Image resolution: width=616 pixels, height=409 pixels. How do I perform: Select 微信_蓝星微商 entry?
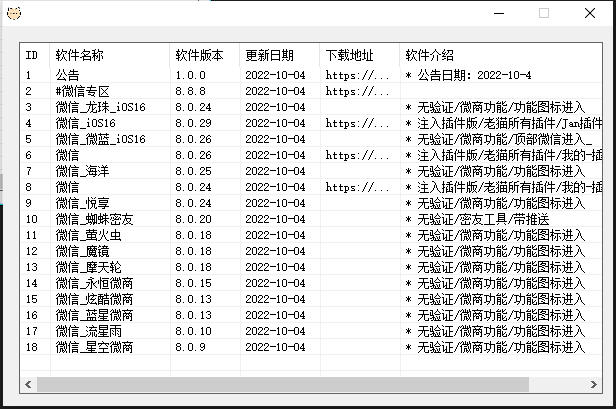click(94, 315)
